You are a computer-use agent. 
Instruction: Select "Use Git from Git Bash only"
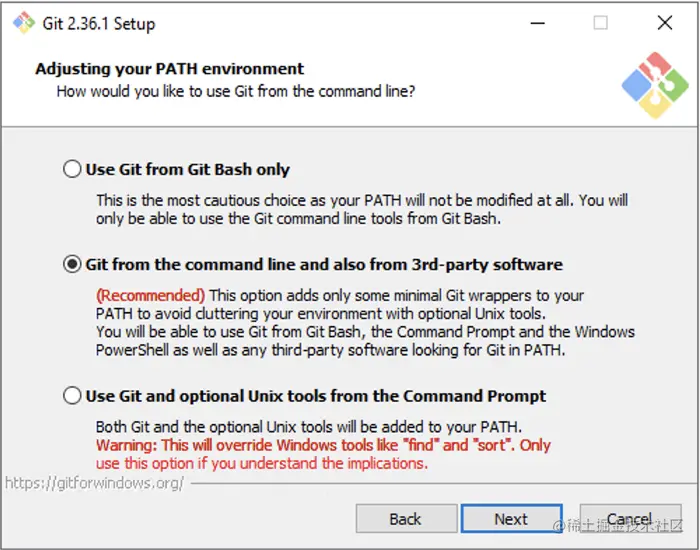click(72, 170)
